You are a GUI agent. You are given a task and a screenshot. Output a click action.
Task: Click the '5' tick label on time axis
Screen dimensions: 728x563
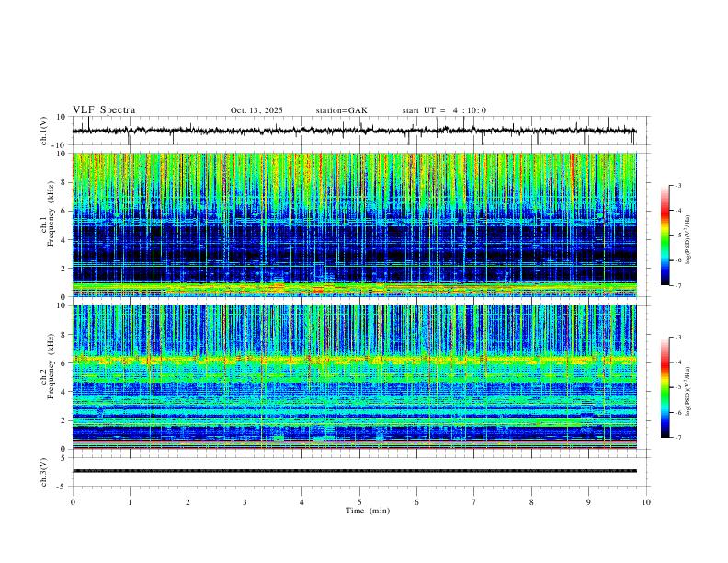coord(359,502)
